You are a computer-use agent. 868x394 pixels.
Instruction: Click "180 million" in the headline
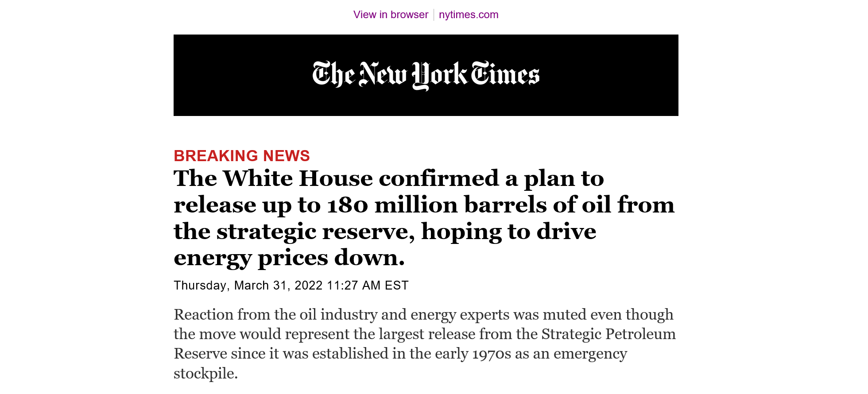click(x=392, y=205)
